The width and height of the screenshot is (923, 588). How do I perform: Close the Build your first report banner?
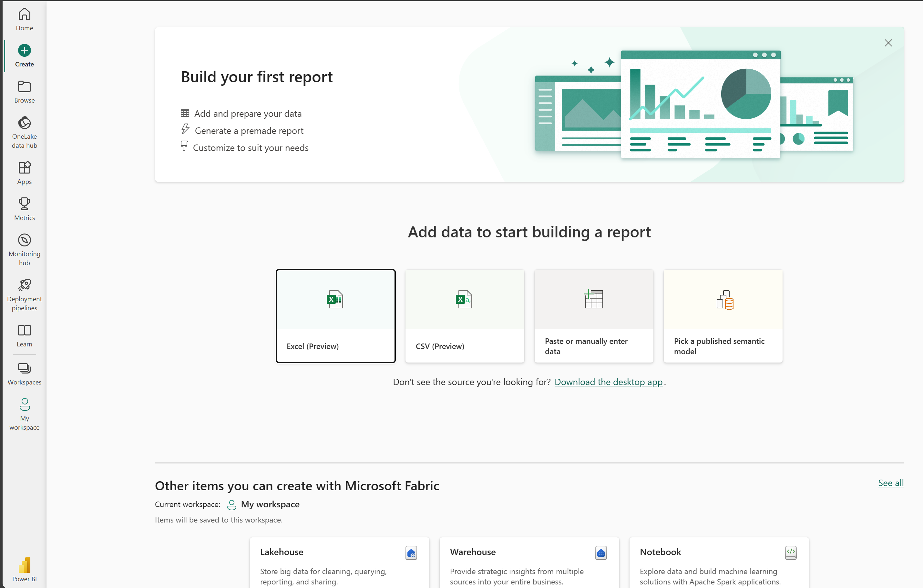(x=889, y=42)
